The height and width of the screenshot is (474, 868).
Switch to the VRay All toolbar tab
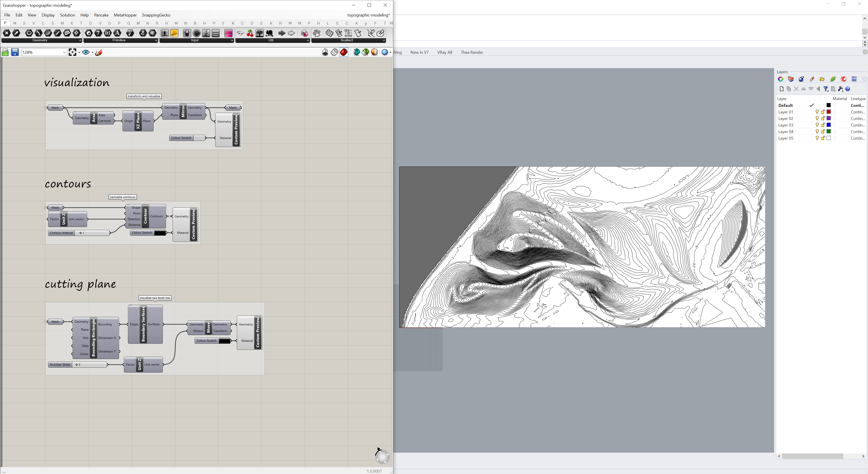444,52
